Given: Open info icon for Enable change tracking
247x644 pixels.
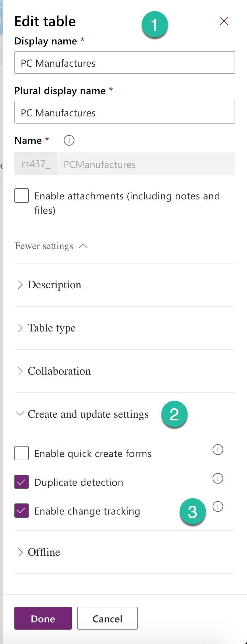Looking at the screenshot, I should click(218, 507).
